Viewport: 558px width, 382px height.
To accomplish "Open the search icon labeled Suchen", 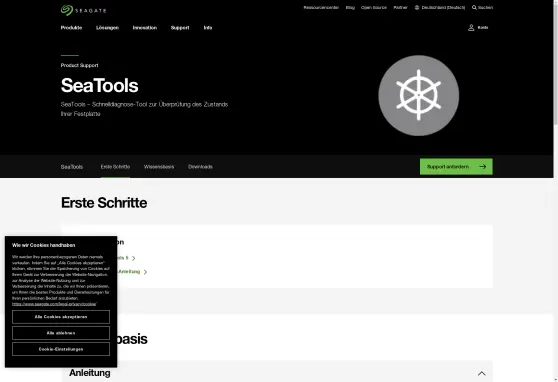I will pos(482,7).
